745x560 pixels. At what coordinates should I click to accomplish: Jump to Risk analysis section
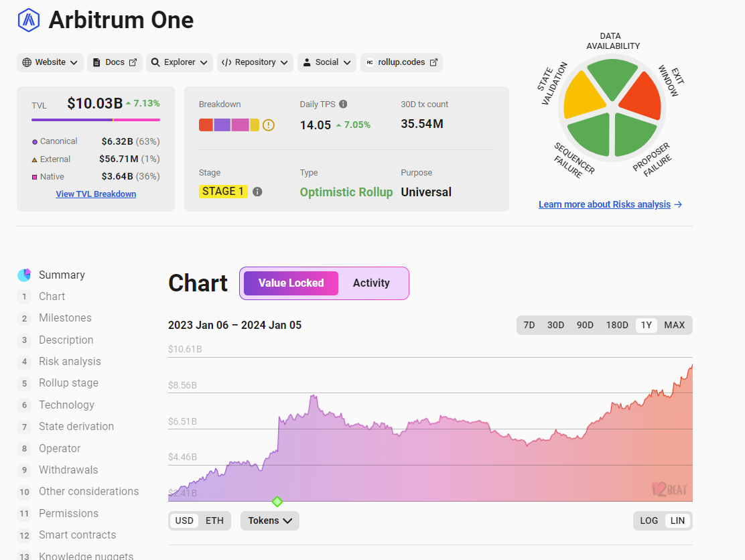pyautogui.click(x=70, y=362)
